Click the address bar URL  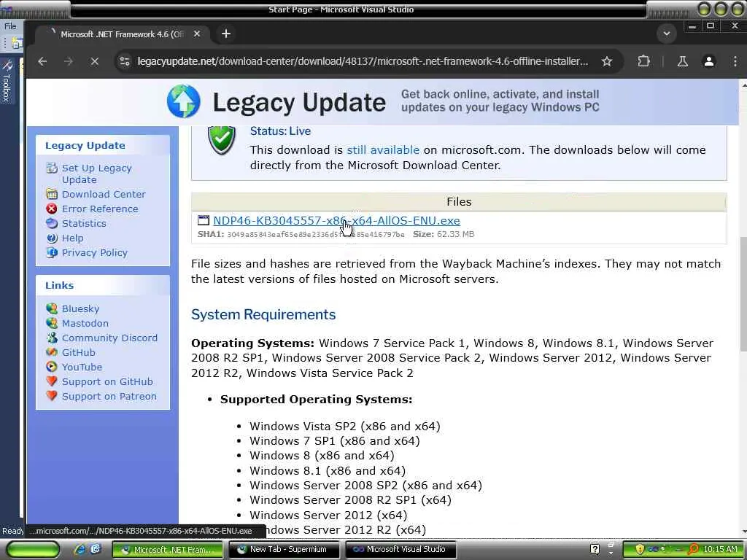click(x=362, y=61)
